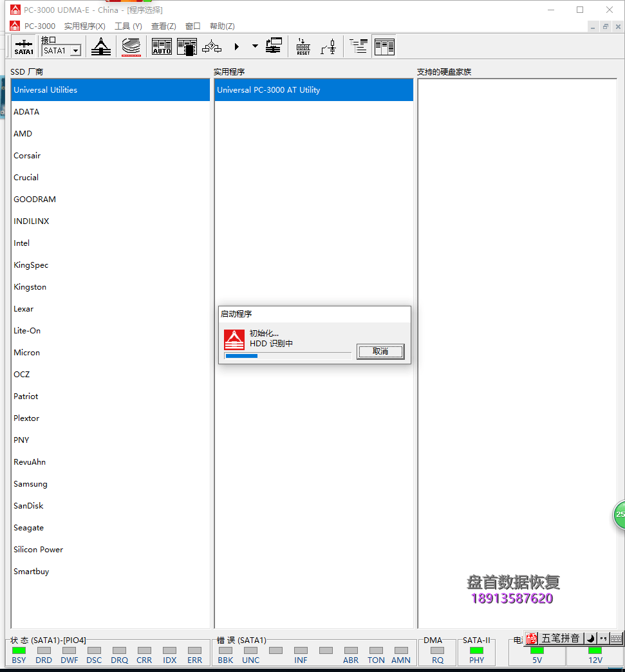Select AMD in the SSD vendor list

point(111,134)
